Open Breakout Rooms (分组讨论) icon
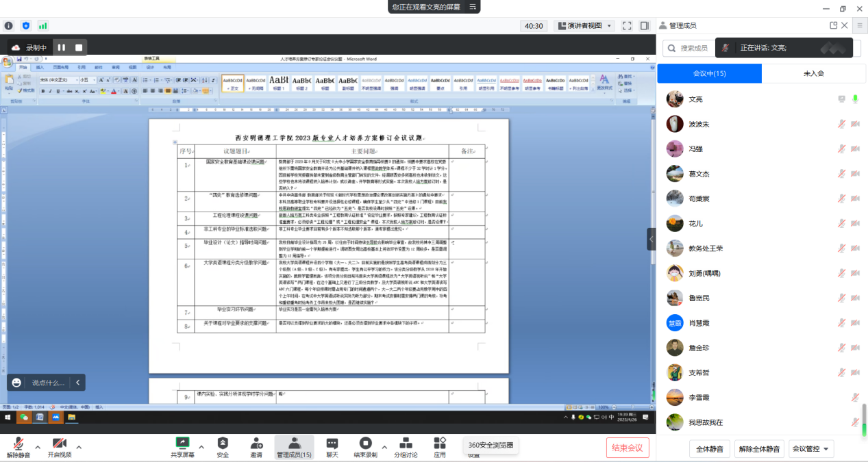This screenshot has width=868, height=462. point(406,443)
